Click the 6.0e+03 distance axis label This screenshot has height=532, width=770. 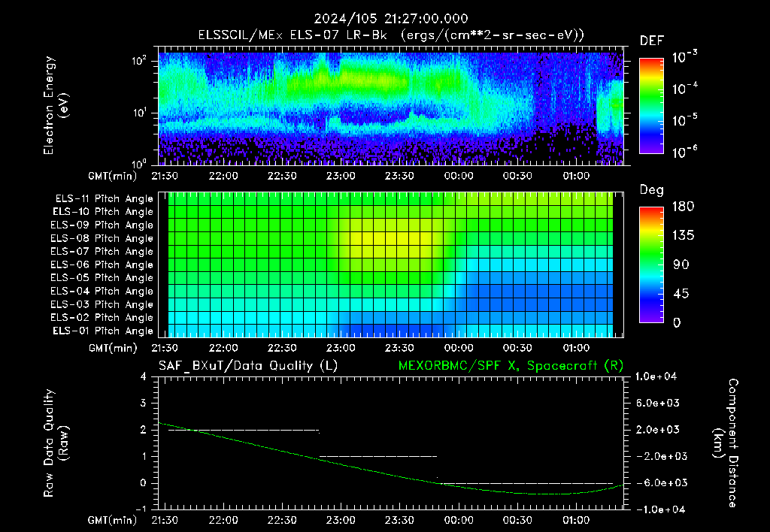pos(658,403)
